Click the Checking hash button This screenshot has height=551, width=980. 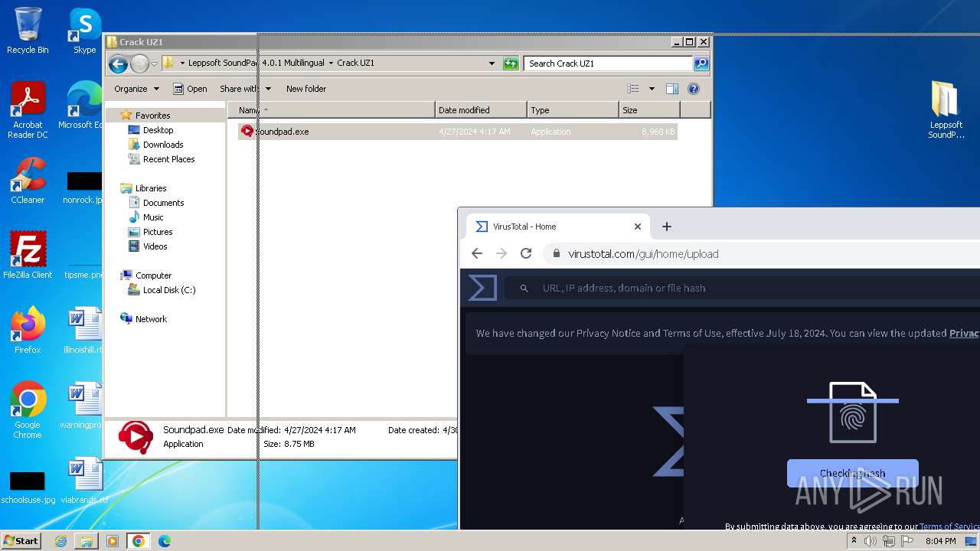pos(852,473)
